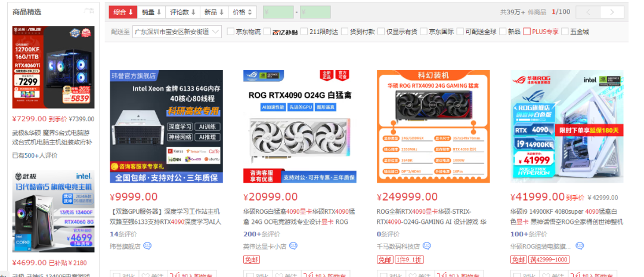Open the 华硕ROG白猛禽4090显卡 title link
The height and width of the screenshot is (277, 644).
[x=299, y=217]
